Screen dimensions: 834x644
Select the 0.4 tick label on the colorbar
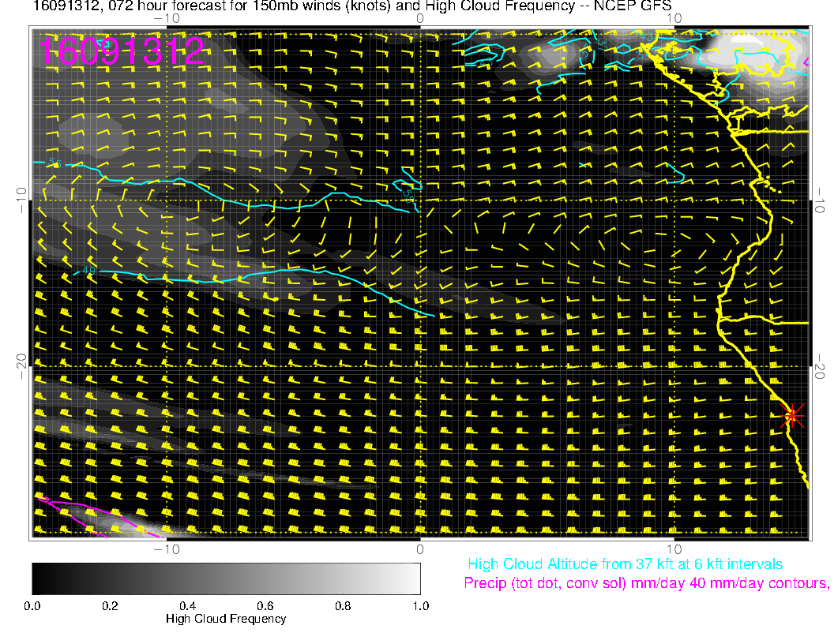(x=187, y=606)
